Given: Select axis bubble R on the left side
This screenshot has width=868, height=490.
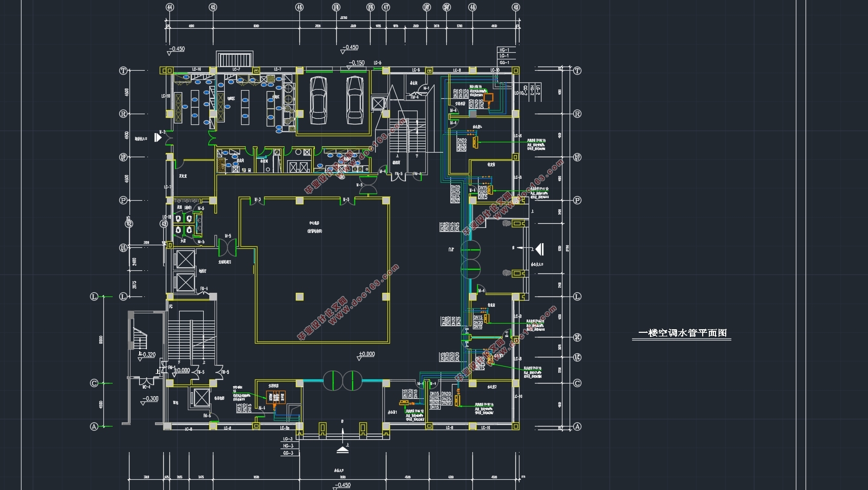Looking at the screenshot, I should (x=123, y=114).
